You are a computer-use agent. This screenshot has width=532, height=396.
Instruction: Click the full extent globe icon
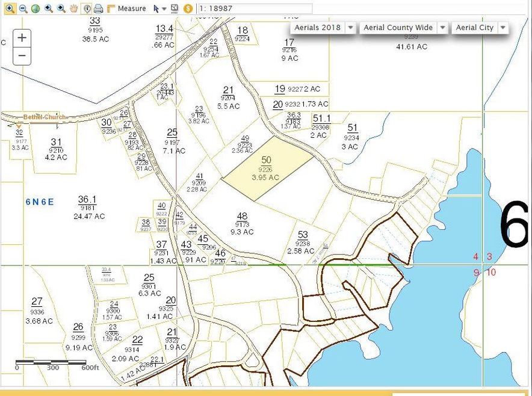[x=36, y=8]
